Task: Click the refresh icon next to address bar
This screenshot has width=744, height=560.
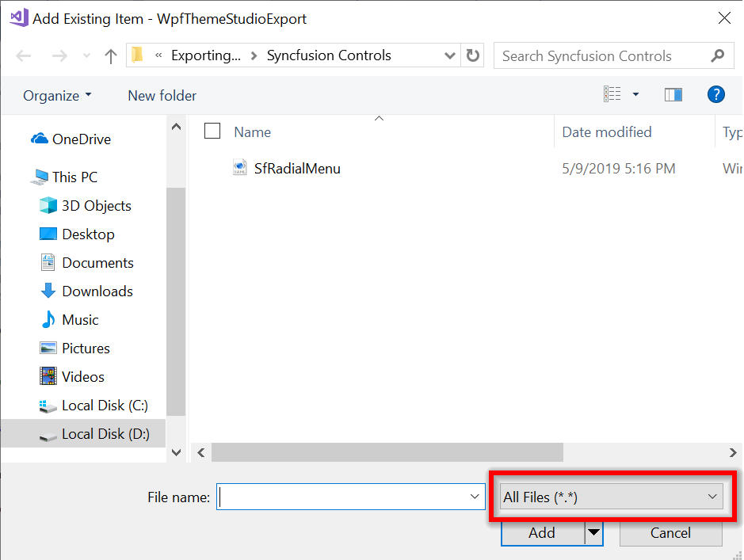Action: [472, 55]
